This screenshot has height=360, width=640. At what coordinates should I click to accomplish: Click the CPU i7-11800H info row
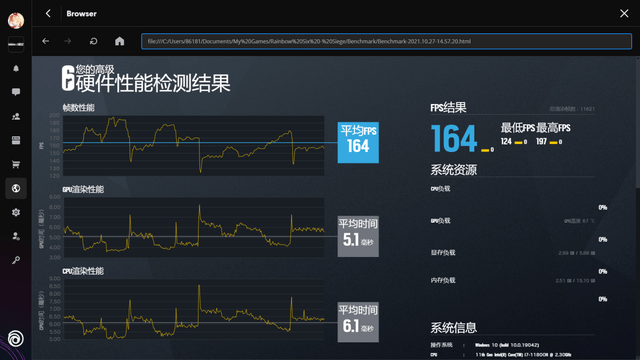point(501,355)
